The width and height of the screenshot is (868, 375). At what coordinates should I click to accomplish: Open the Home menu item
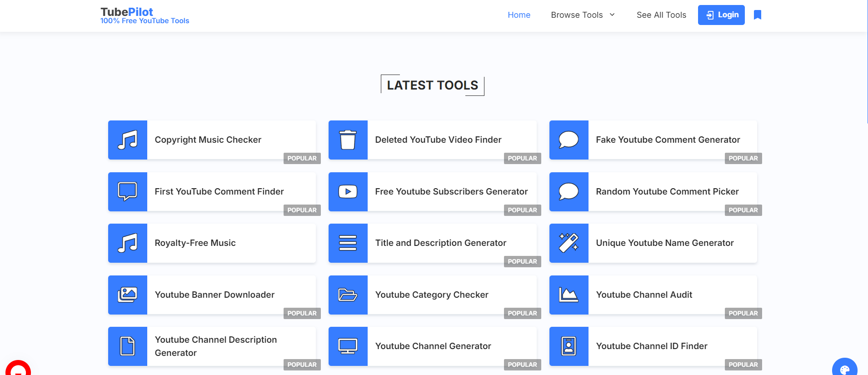click(519, 15)
